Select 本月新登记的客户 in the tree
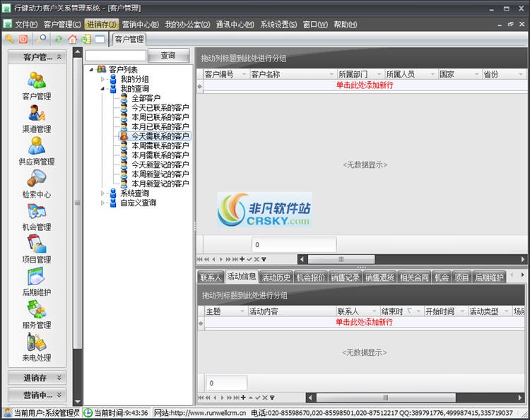This screenshot has width=530, height=420. pos(160,184)
